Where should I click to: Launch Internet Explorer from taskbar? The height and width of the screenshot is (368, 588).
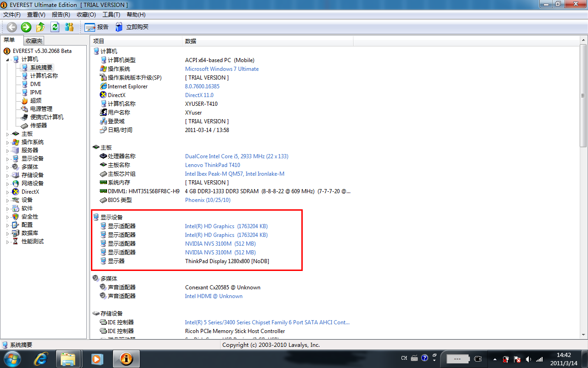42,359
